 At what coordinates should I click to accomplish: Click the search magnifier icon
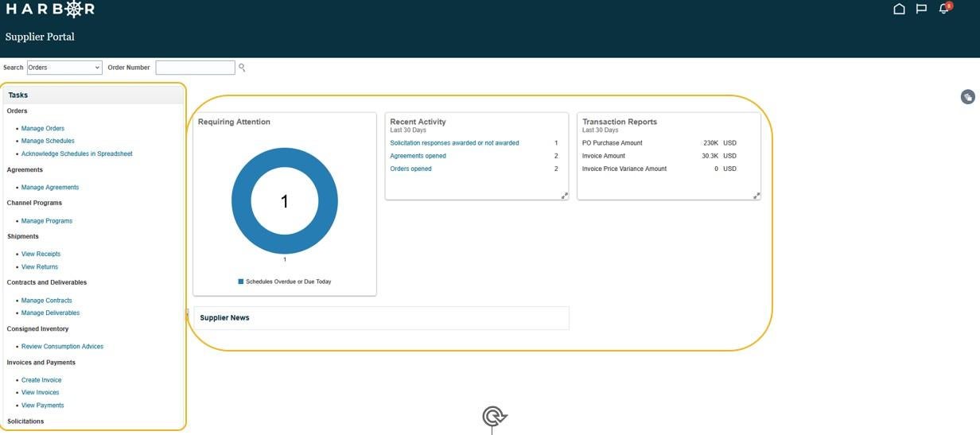242,68
